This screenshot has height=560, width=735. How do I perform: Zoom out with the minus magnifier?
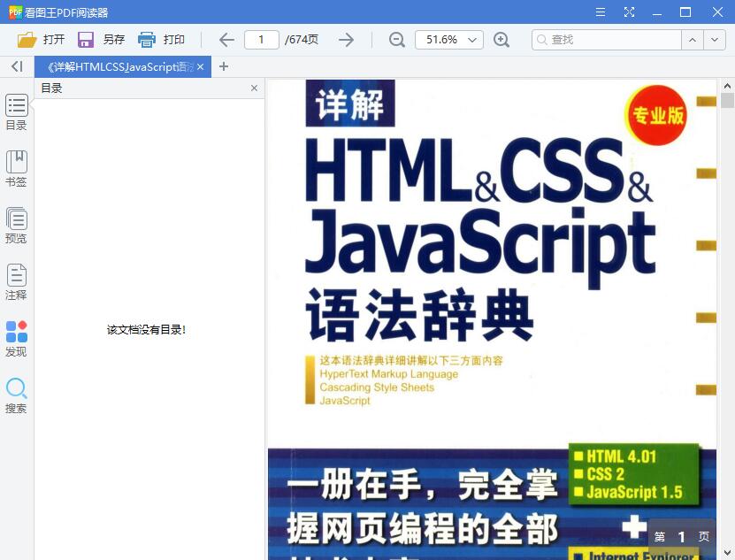(397, 40)
